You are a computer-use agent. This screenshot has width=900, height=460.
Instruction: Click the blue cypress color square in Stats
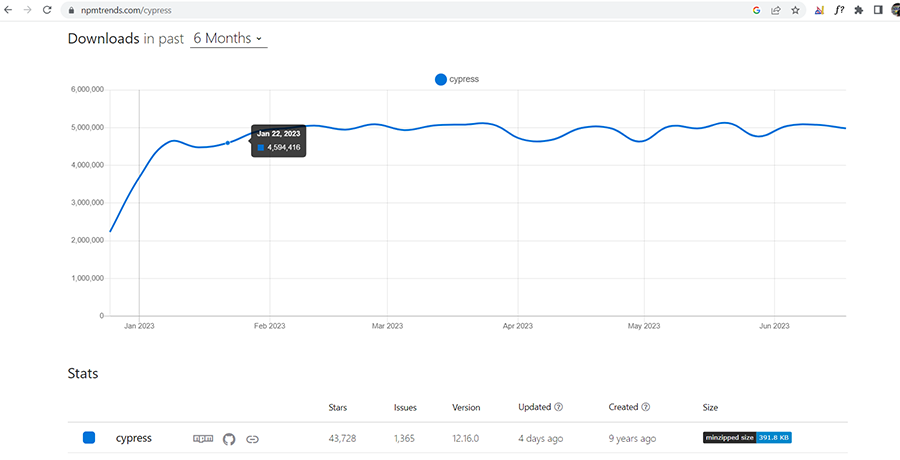click(89, 438)
